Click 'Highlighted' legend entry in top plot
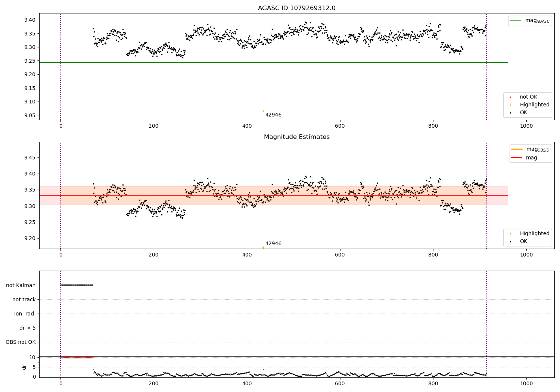The image size is (560, 392). [x=529, y=105]
